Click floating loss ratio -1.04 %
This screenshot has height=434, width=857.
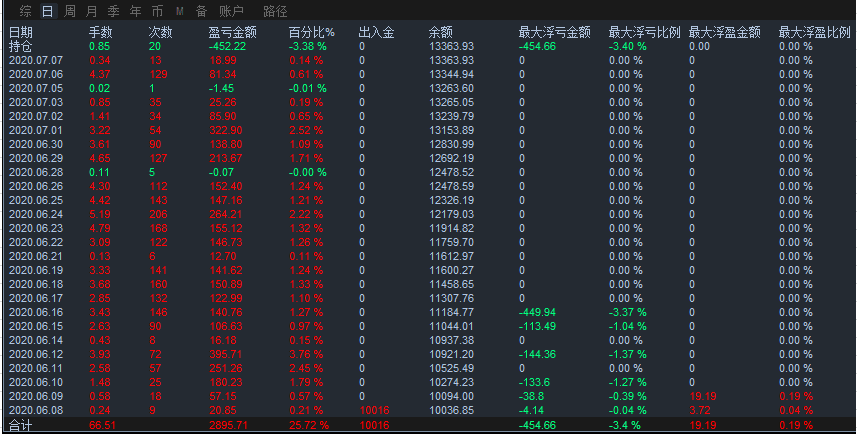(x=627, y=326)
